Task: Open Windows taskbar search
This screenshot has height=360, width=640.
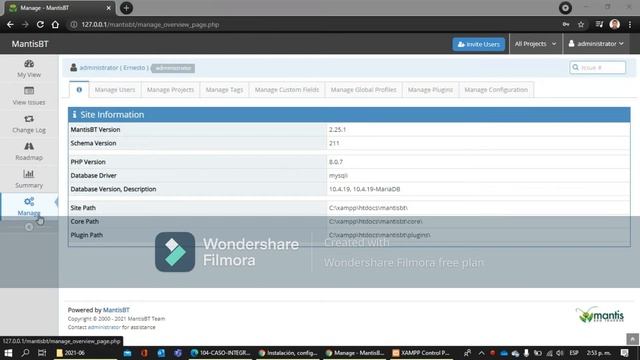Action: 25,353
